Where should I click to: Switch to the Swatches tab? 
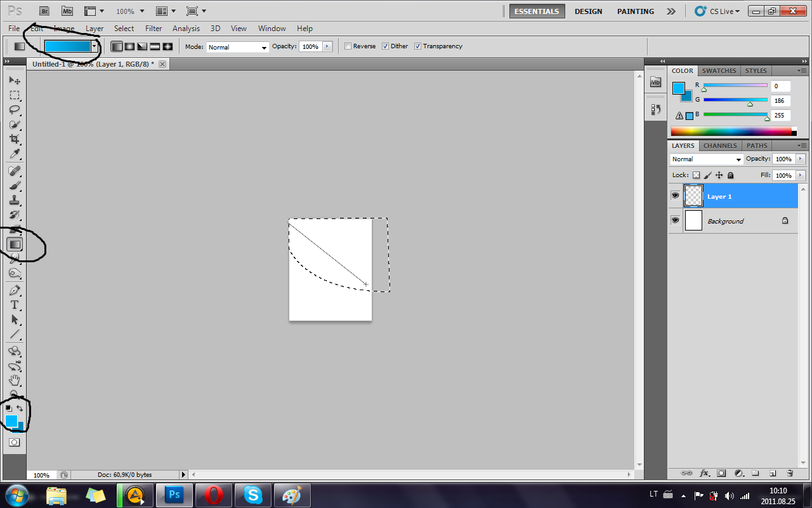(x=719, y=70)
